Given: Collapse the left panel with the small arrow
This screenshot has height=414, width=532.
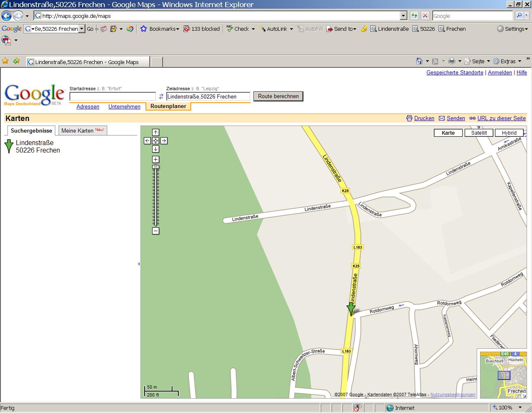Looking at the screenshot, I should coord(139,264).
